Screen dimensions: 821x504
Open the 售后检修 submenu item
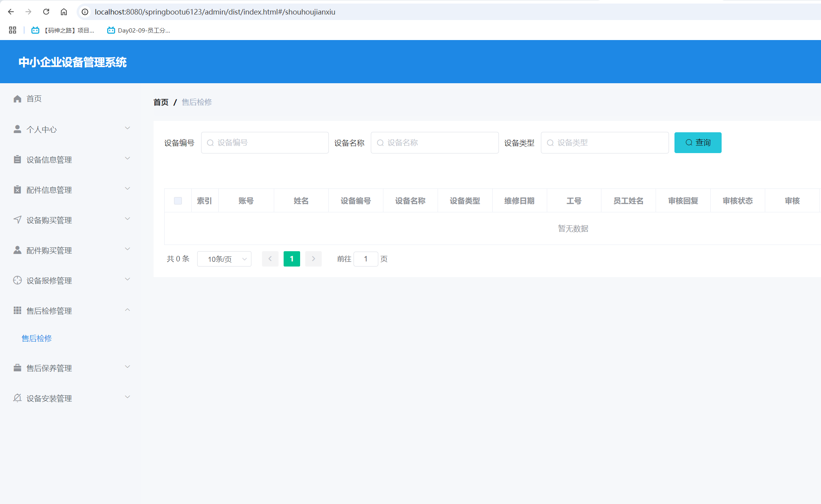click(37, 338)
